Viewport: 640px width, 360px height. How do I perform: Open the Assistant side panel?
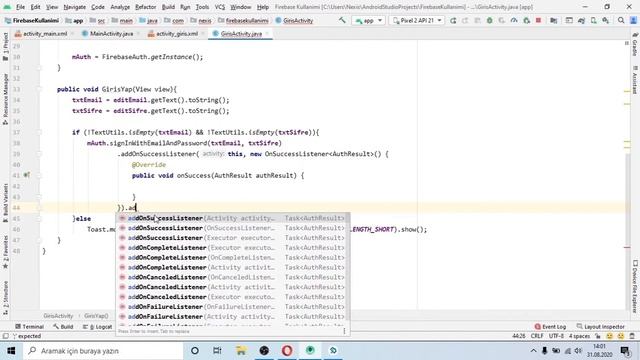[x=635, y=80]
